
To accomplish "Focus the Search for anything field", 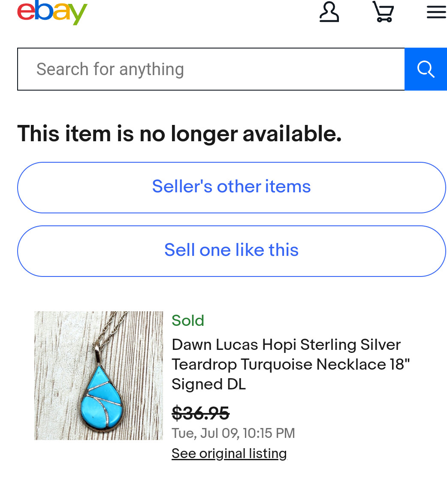I will [x=211, y=69].
